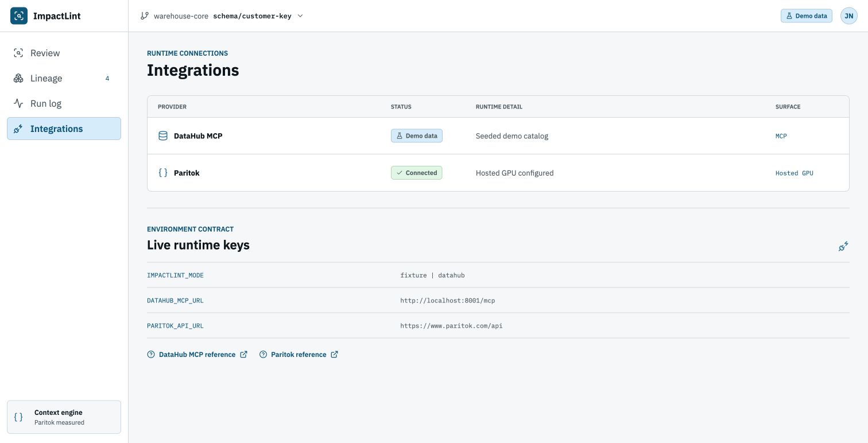Click the external link icon after DataHub MCP reference
The image size is (868, 443).
point(243,355)
